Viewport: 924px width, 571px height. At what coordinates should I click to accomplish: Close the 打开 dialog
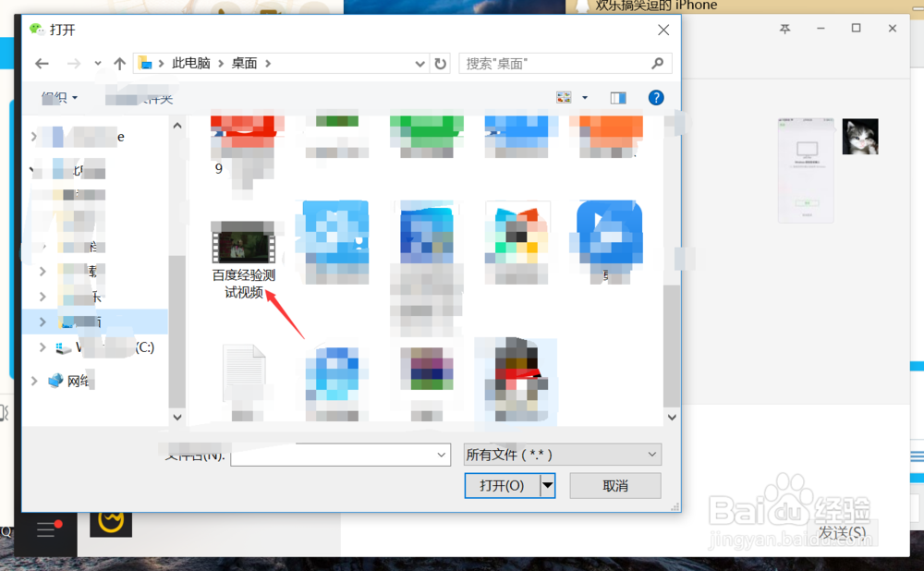(x=663, y=30)
